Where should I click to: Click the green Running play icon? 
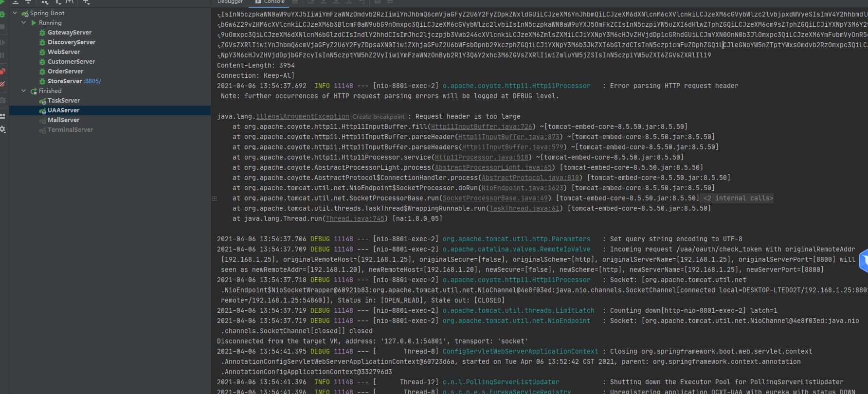[x=34, y=23]
